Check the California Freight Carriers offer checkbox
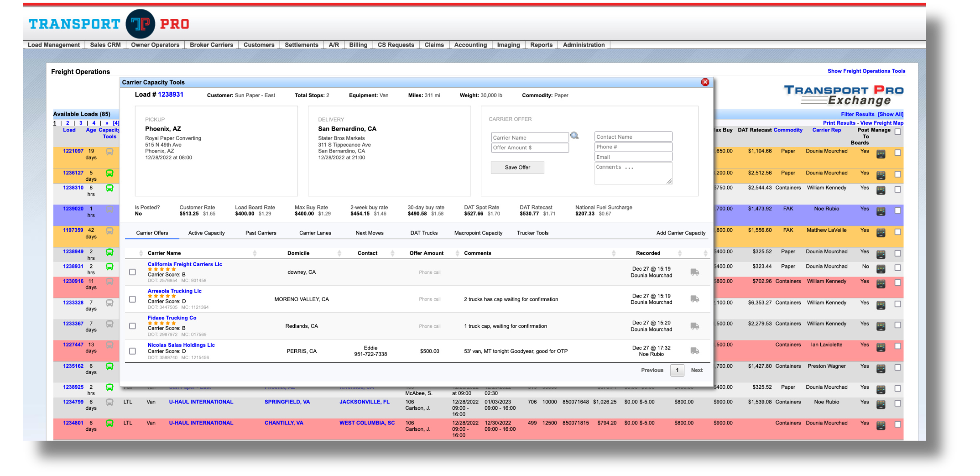The image size is (980, 476). click(x=132, y=272)
